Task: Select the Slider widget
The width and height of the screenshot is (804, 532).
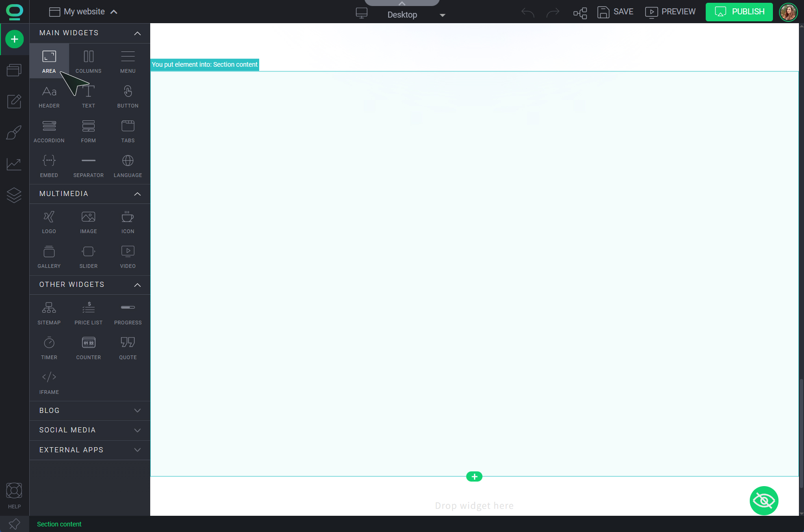Action: [x=89, y=257]
